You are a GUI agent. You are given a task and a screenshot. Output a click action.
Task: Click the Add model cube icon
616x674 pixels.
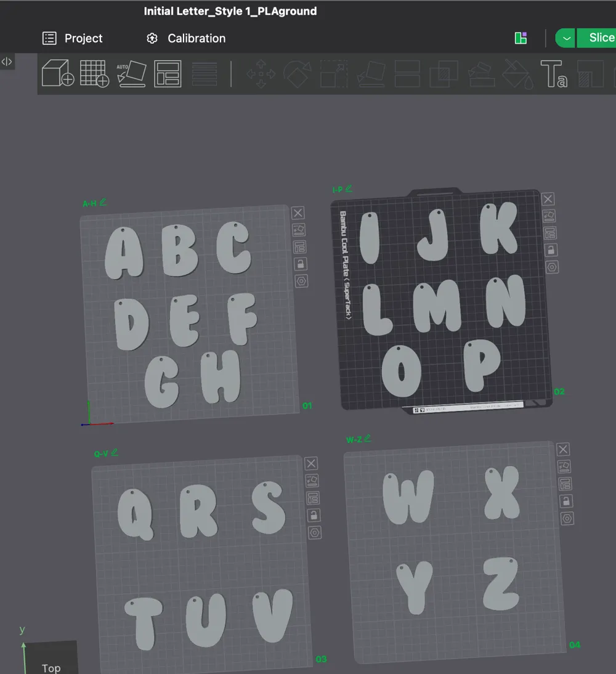pyautogui.click(x=58, y=73)
